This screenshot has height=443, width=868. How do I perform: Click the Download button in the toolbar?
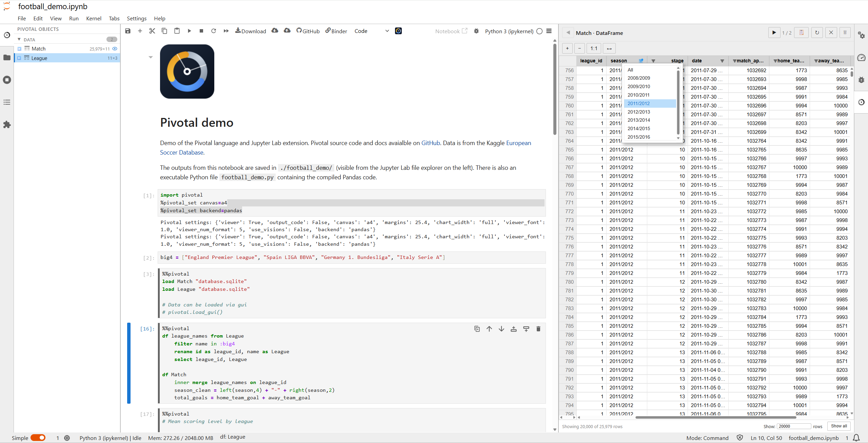(x=251, y=31)
